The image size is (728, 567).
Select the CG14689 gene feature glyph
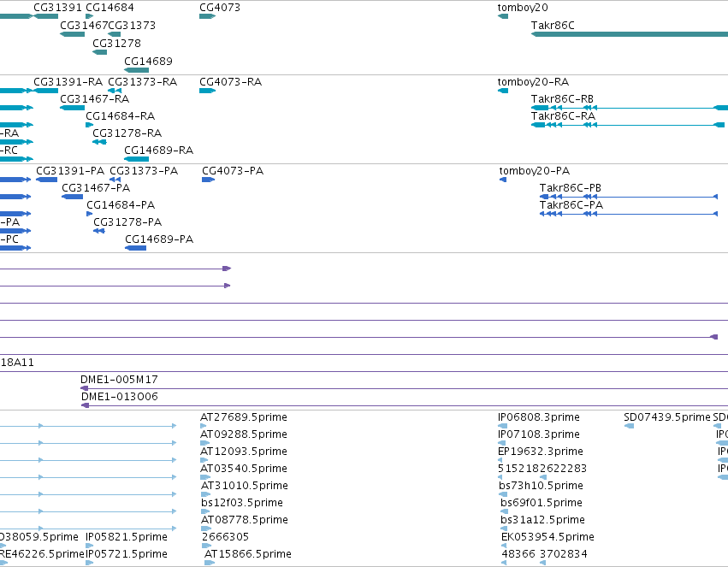pos(137,70)
